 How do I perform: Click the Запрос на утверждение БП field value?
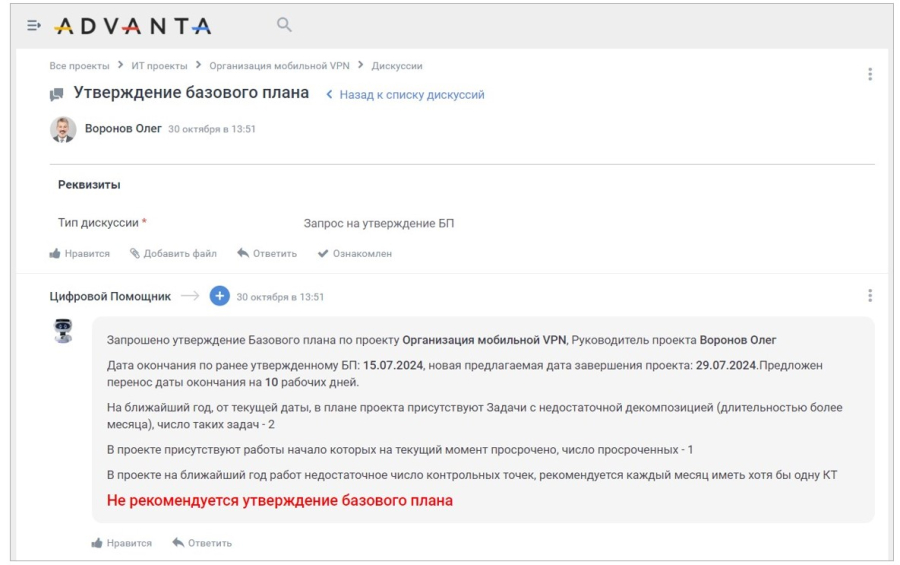(379, 223)
